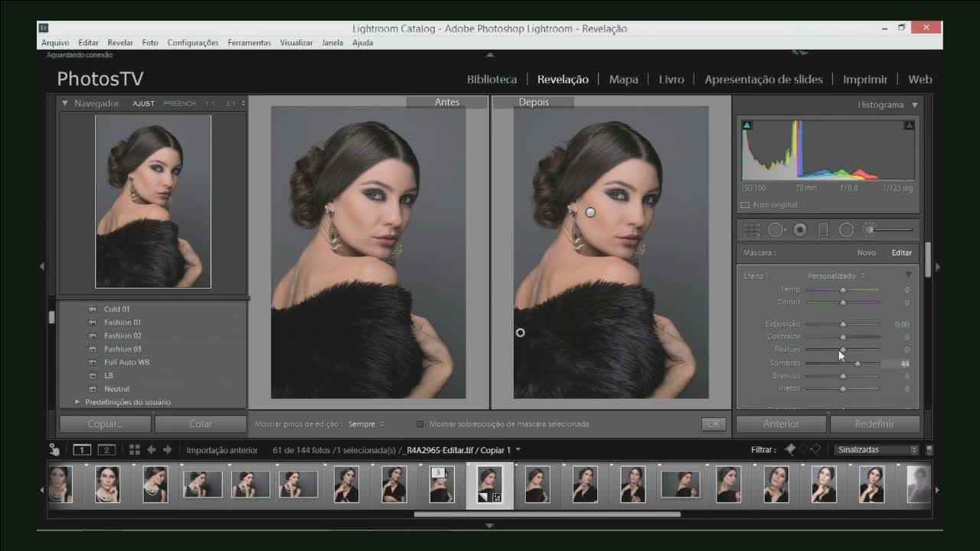This screenshot has width=980, height=551.
Task: Open the Configurações menu
Action: [x=193, y=43]
